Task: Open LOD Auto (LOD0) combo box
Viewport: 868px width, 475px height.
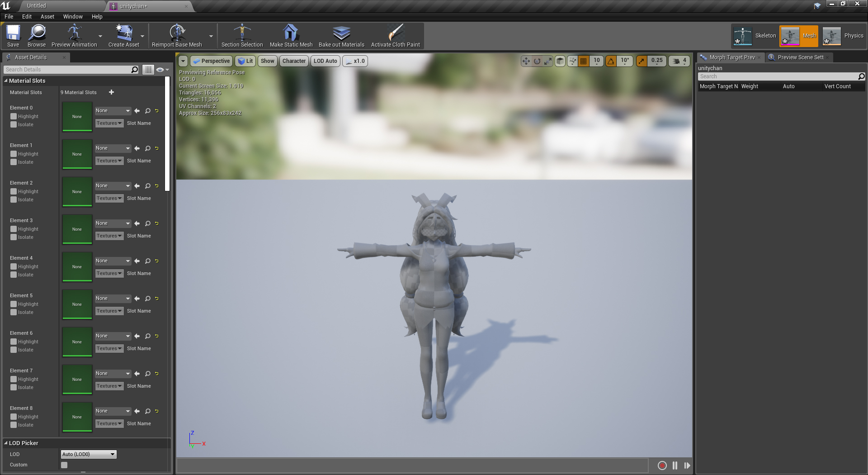Action: 89,454
